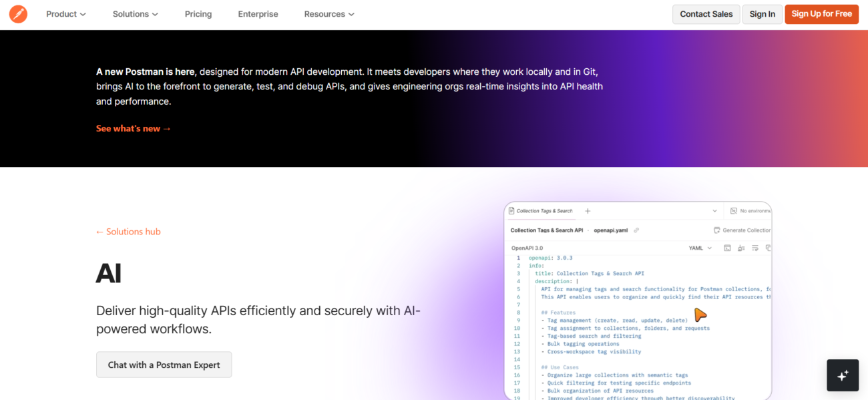The width and height of the screenshot is (868, 400).
Task: Click the No environment icon
Action: pos(734,211)
